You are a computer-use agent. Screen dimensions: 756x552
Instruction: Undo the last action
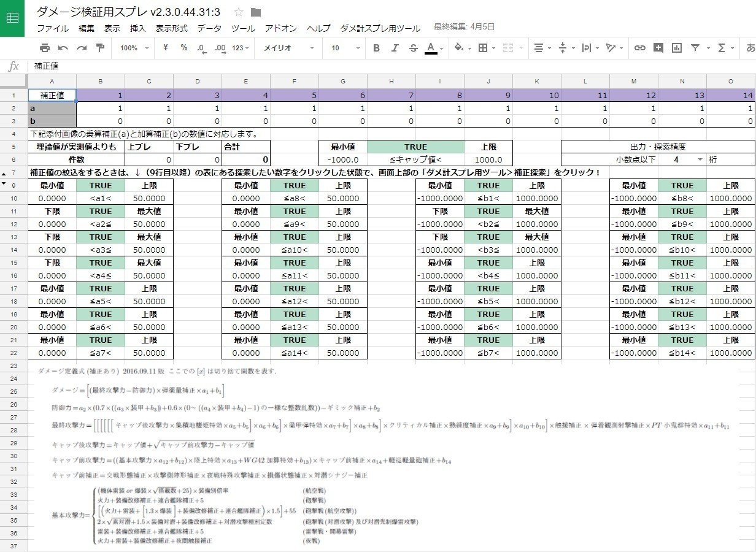[63, 48]
